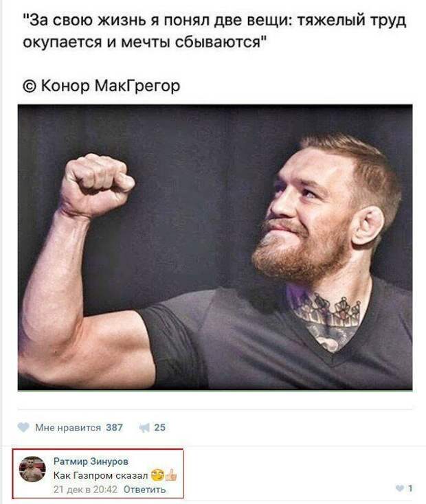Open Ратмир Зинуров's profile name link
The width and height of the screenshot is (426, 504).
pos(91,461)
